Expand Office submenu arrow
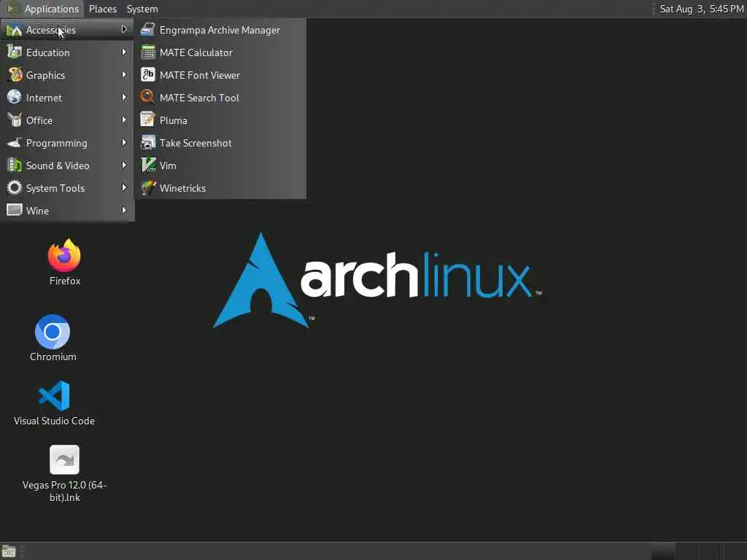 point(124,120)
